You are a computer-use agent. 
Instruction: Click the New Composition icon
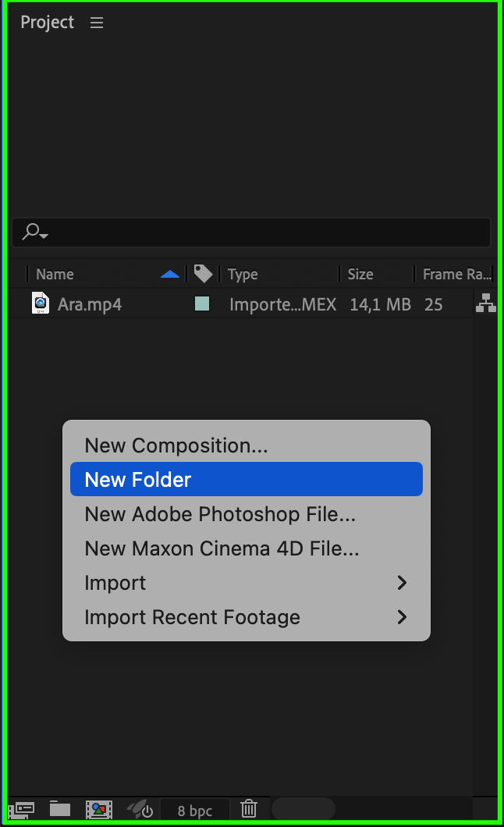99,810
